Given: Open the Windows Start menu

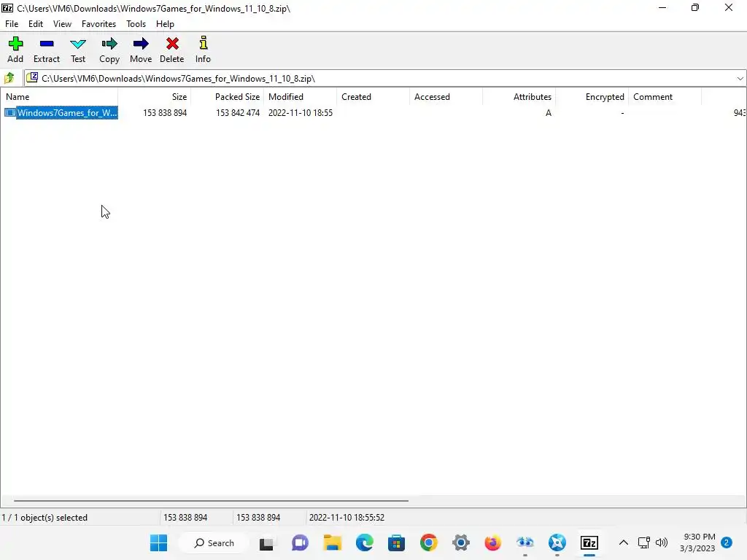Looking at the screenshot, I should click(158, 542).
